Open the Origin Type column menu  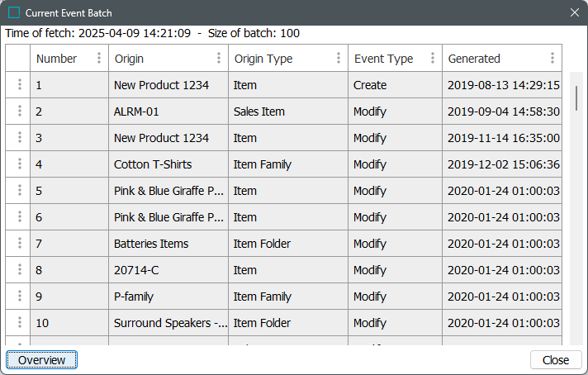pos(339,59)
